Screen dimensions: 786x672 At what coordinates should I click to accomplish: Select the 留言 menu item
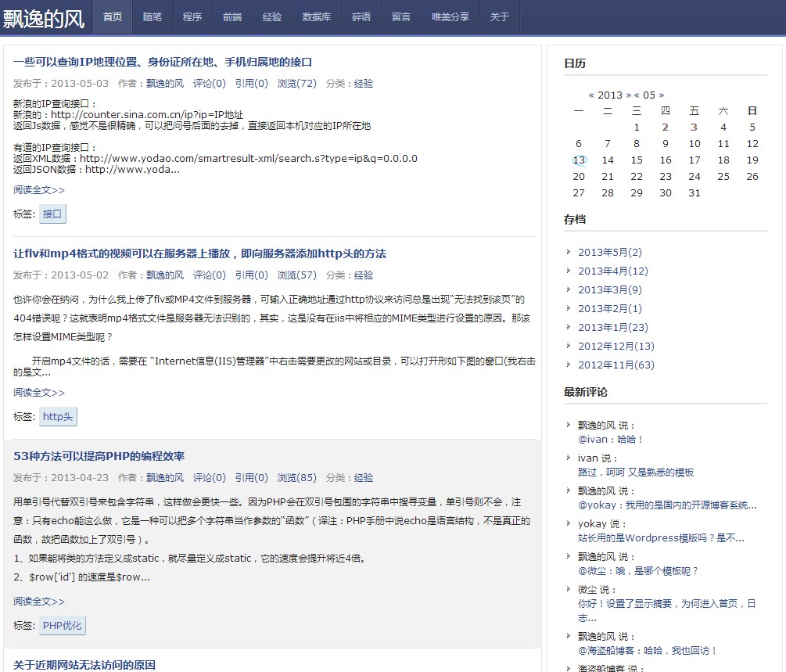[x=400, y=17]
